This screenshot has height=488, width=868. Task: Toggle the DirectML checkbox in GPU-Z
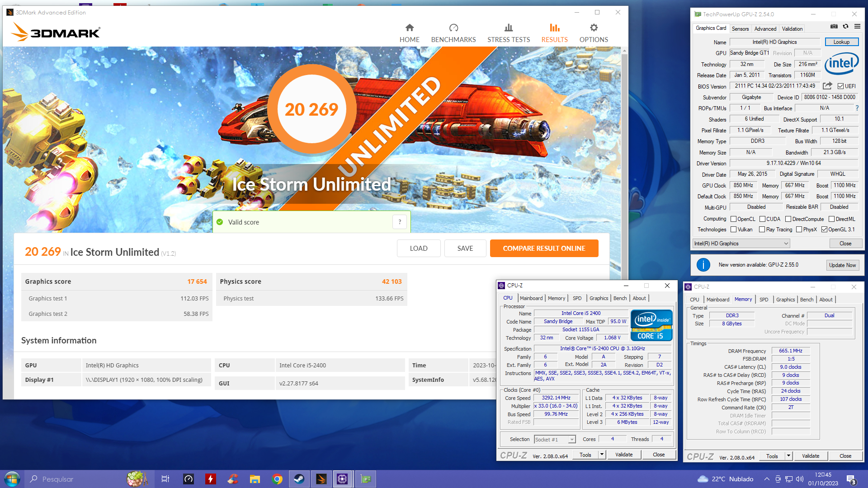tap(831, 219)
